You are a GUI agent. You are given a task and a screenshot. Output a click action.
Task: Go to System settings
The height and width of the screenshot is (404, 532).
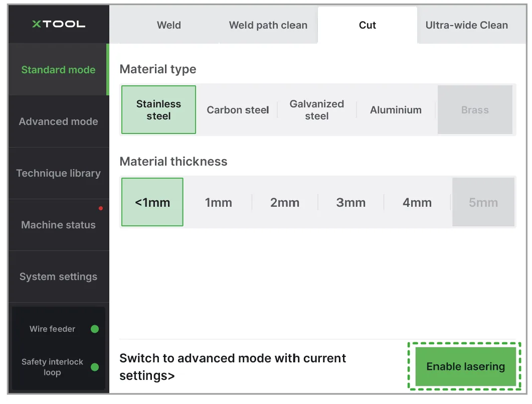58,277
